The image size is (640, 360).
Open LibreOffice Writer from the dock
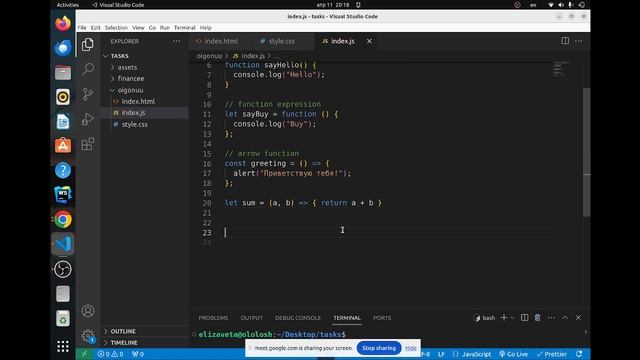[63, 122]
